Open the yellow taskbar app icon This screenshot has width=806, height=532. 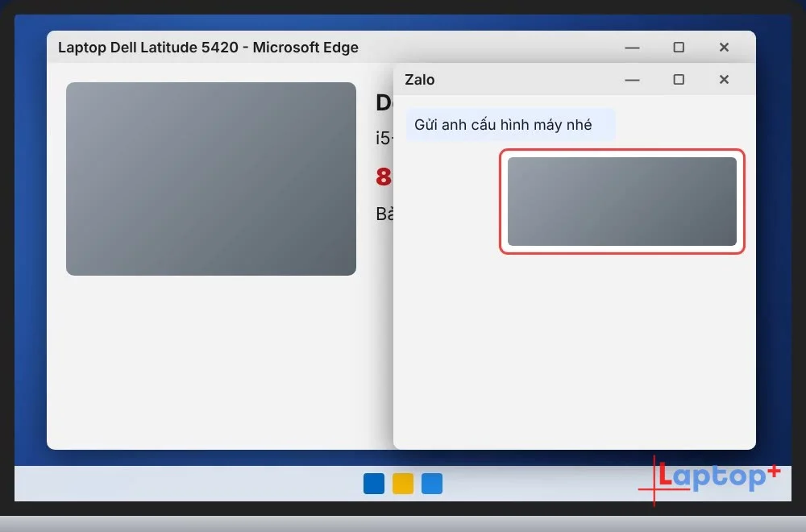403,484
